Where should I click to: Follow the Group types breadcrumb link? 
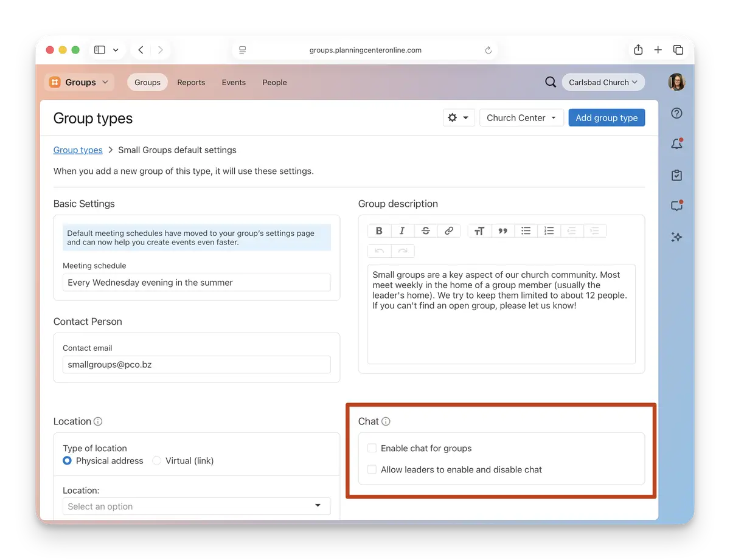pyautogui.click(x=78, y=150)
